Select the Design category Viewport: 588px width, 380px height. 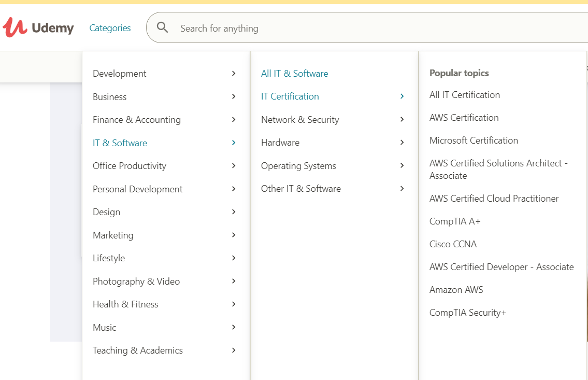107,212
